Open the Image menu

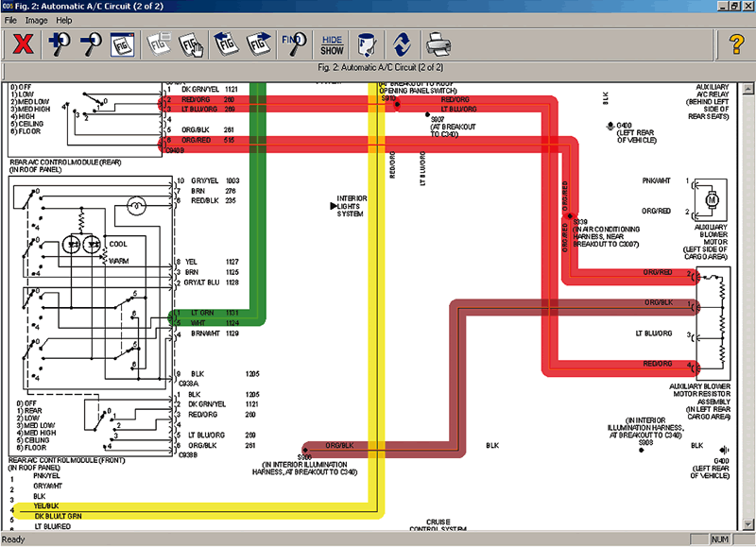pyautogui.click(x=37, y=20)
